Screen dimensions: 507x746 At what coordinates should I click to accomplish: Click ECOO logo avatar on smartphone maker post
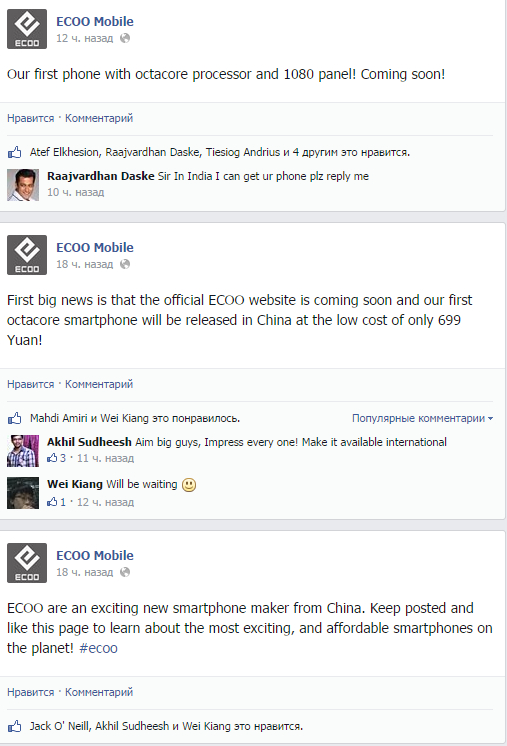click(x=27, y=563)
